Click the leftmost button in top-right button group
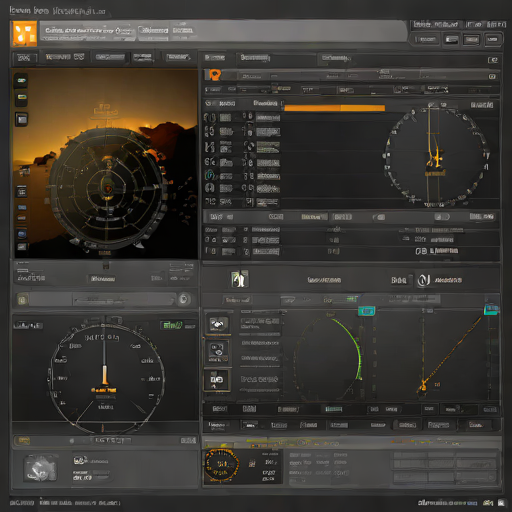 pyautogui.click(x=425, y=40)
